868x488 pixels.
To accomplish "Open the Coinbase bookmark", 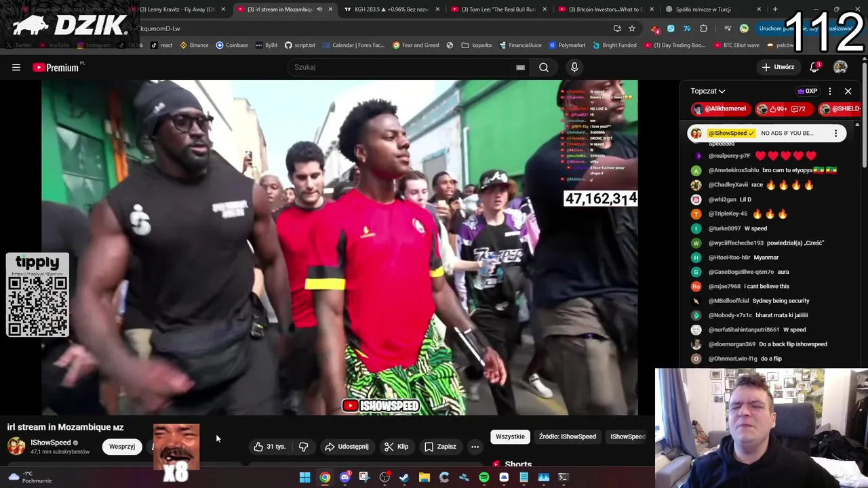I will tap(232, 45).
